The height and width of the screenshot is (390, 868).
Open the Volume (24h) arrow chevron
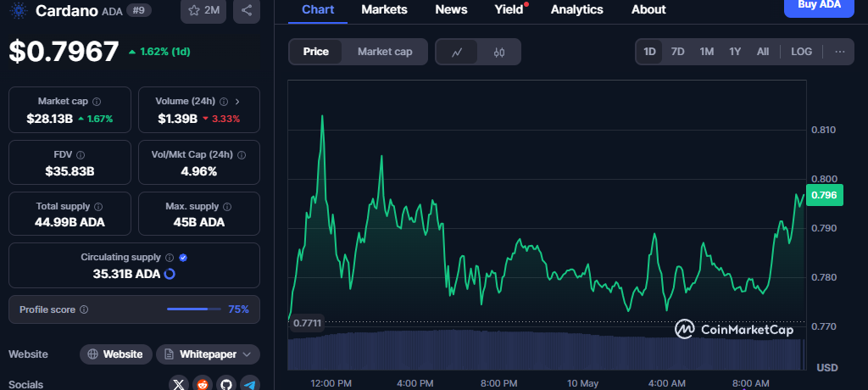pos(237,102)
